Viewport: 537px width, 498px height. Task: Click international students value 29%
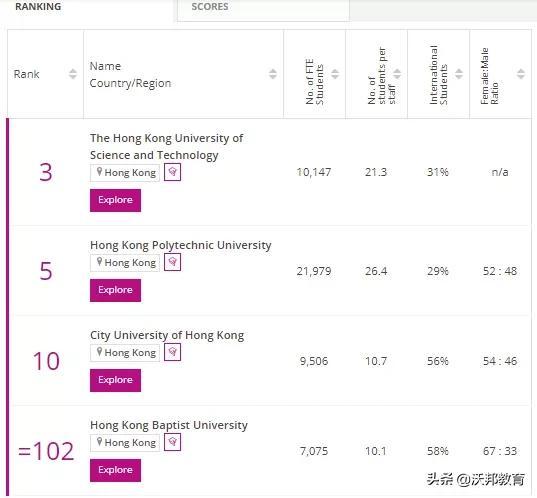click(438, 272)
